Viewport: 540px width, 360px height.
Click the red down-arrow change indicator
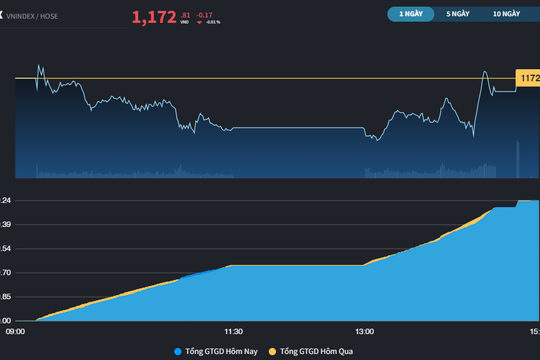pyautogui.click(x=199, y=22)
